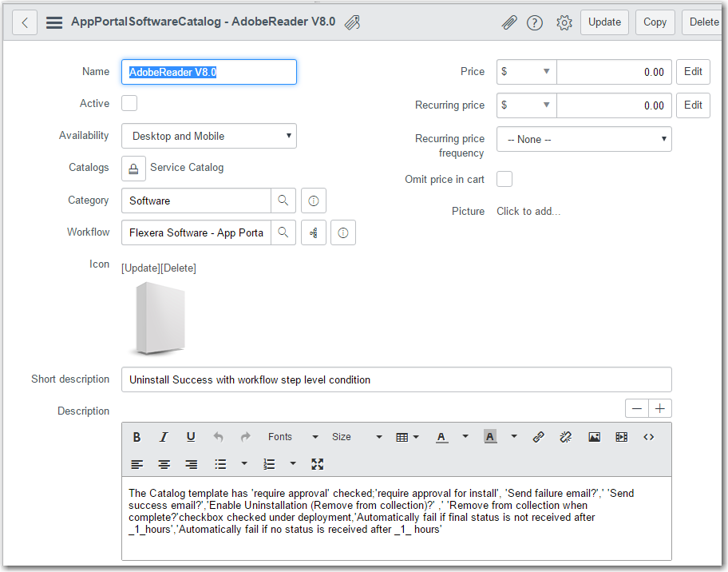Open the settings gear icon
728x572 pixels.
[x=564, y=22]
